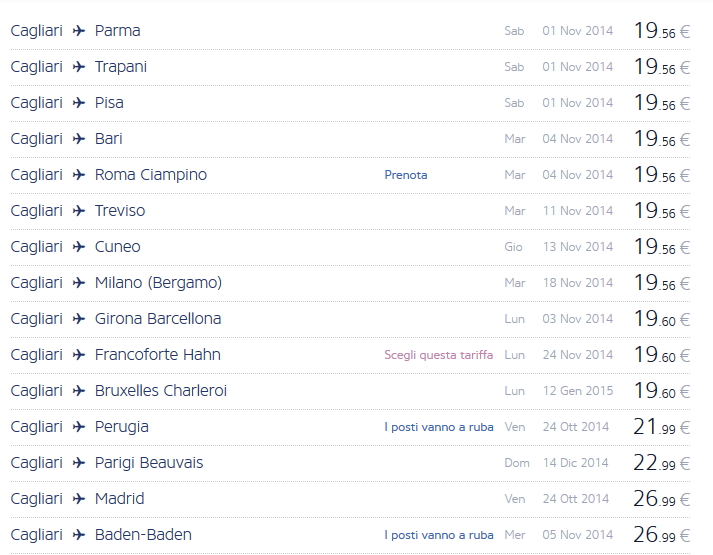Click the plane icon beside Madrid
Image resolution: width=713 pixels, height=555 pixels.
click(x=79, y=499)
